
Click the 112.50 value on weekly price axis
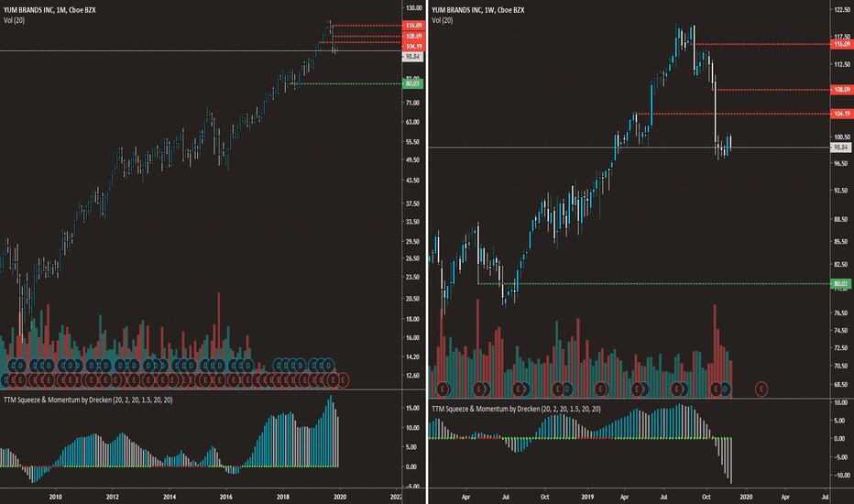tap(842, 64)
